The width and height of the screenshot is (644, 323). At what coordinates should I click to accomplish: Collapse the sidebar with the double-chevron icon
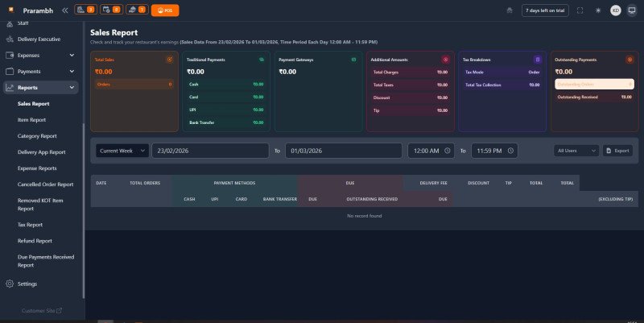point(65,10)
